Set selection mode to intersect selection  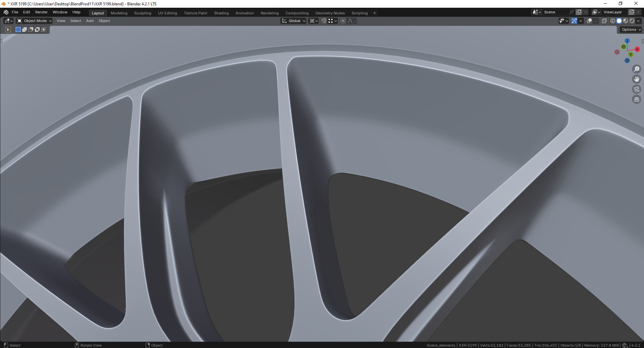pos(44,30)
